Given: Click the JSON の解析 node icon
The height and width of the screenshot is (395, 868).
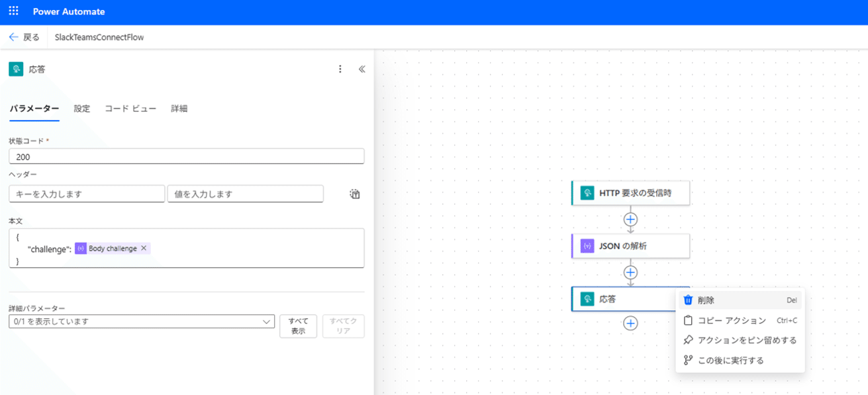Looking at the screenshot, I should click(x=587, y=246).
